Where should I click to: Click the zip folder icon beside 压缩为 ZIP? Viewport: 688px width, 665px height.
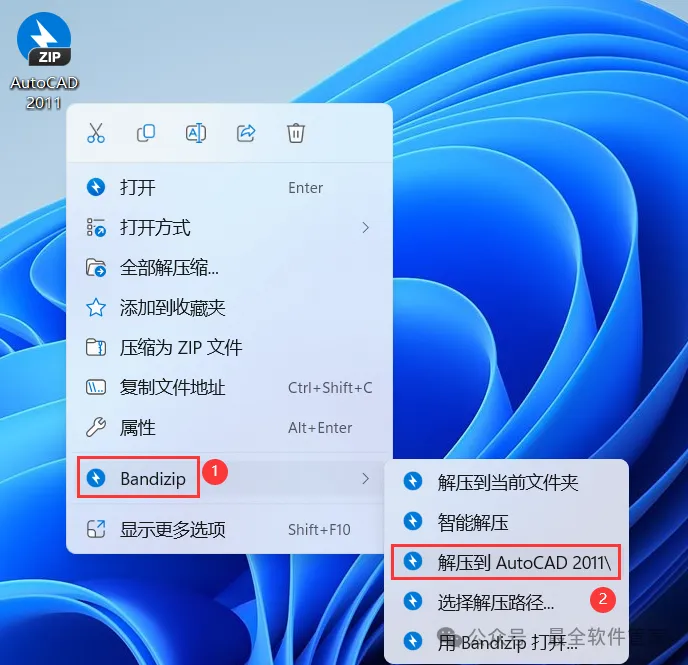click(x=96, y=347)
